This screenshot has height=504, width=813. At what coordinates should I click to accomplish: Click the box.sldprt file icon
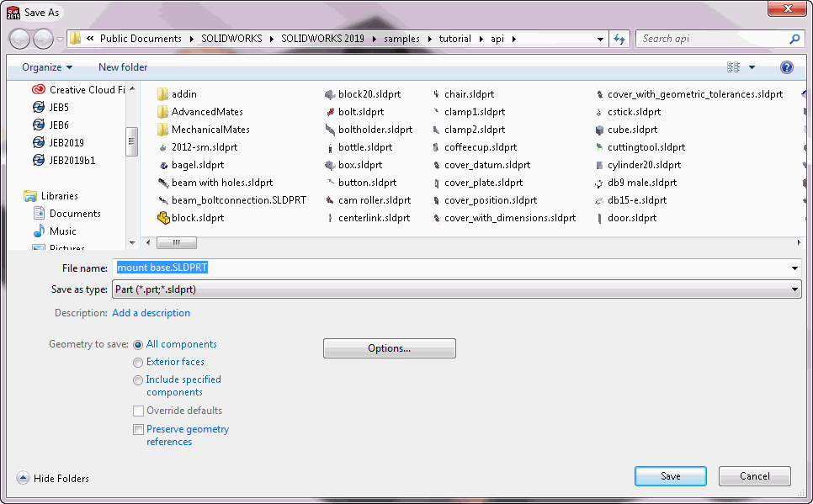330,165
